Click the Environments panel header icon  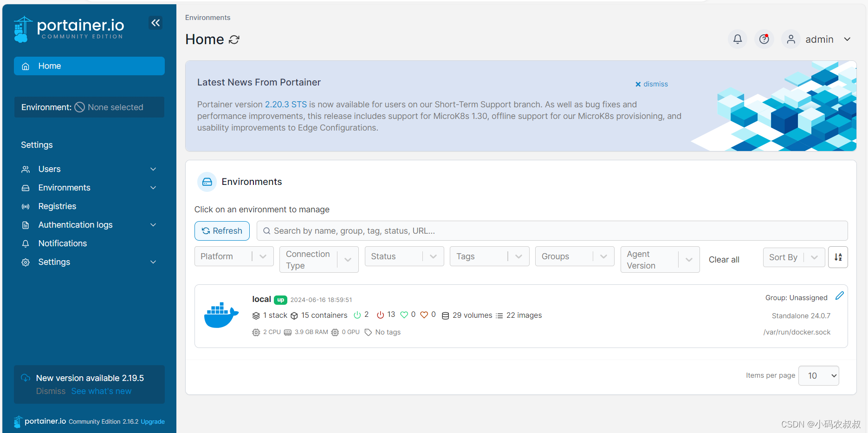207,182
